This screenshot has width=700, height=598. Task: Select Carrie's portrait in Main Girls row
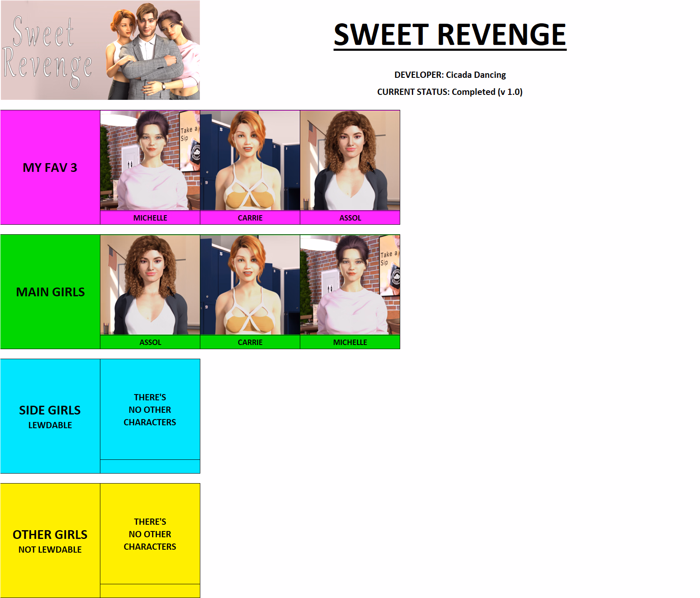tap(250, 285)
